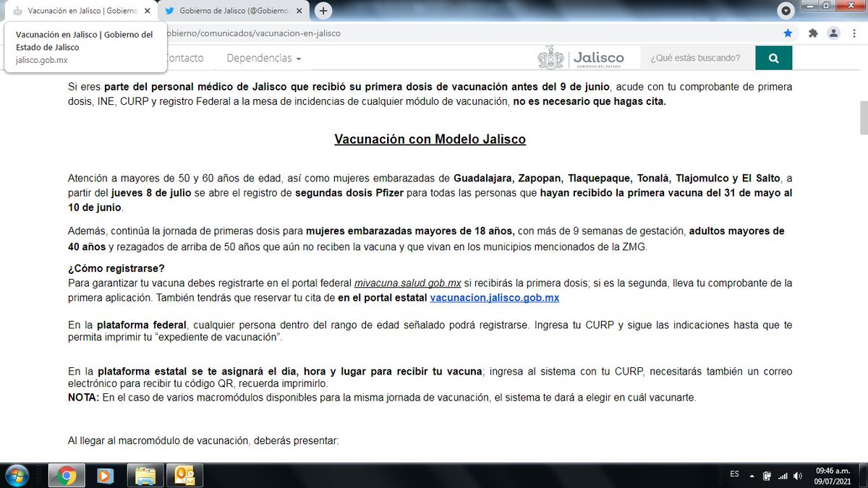Click the taskbar clock showing 09:46 a.m.

click(x=831, y=475)
